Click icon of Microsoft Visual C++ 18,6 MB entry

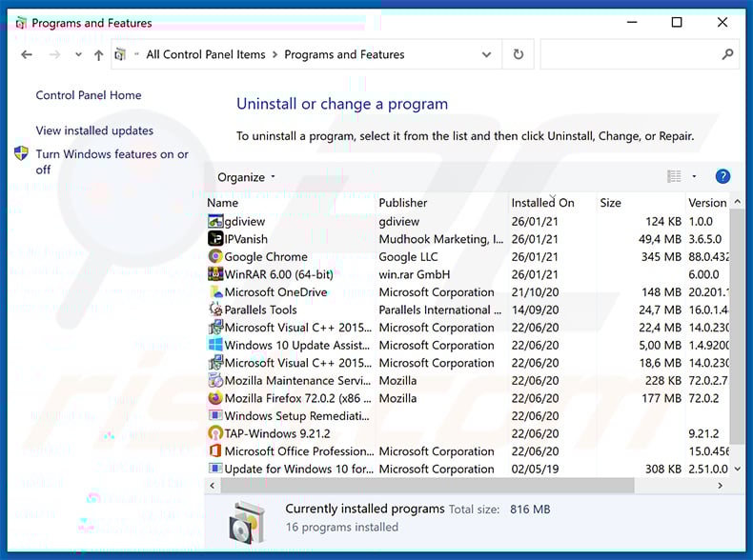tap(215, 363)
